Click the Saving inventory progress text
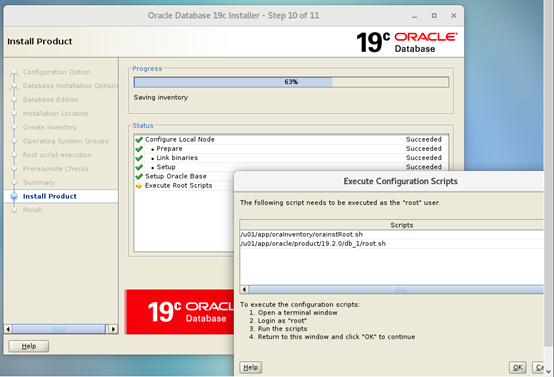 [161, 98]
